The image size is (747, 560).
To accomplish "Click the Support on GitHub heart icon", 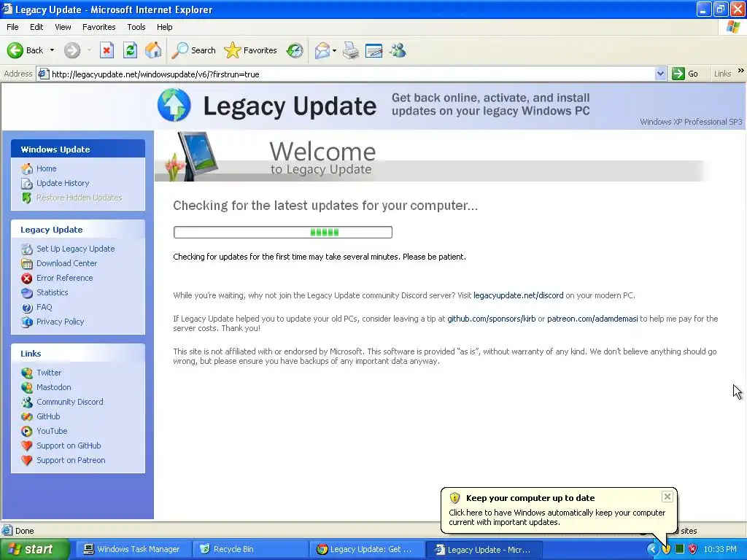I will 27,446.
